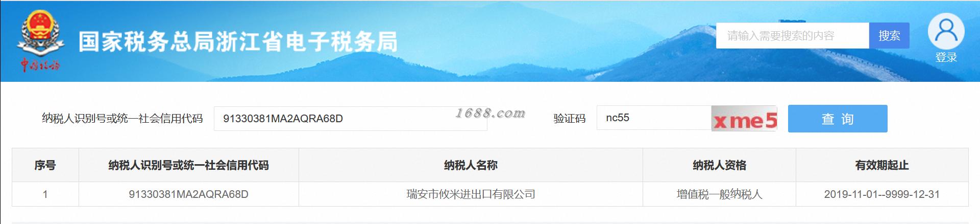Click the 纳税人名称 column header
This screenshot has width=980, height=224.
coord(471,165)
